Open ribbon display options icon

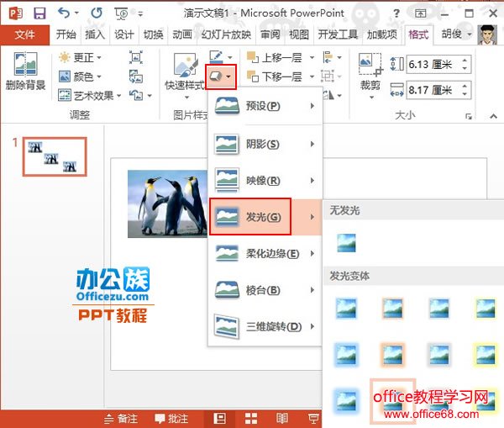[420, 13]
